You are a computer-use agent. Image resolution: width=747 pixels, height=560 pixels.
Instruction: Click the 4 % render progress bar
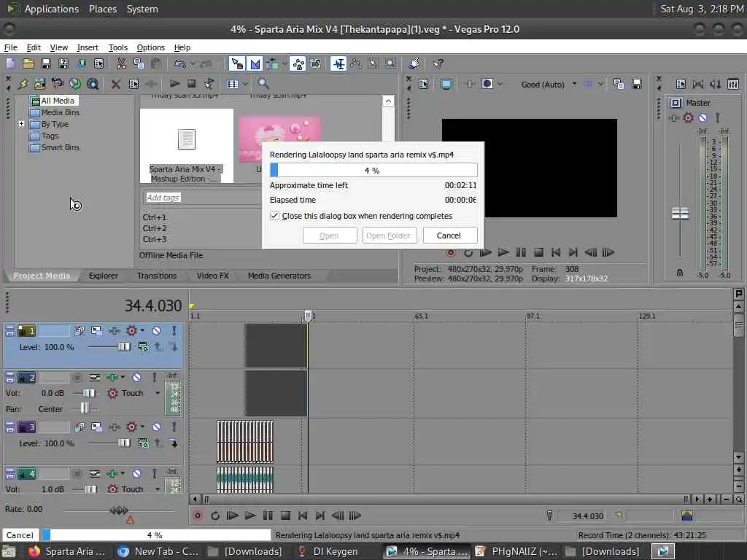(373, 171)
